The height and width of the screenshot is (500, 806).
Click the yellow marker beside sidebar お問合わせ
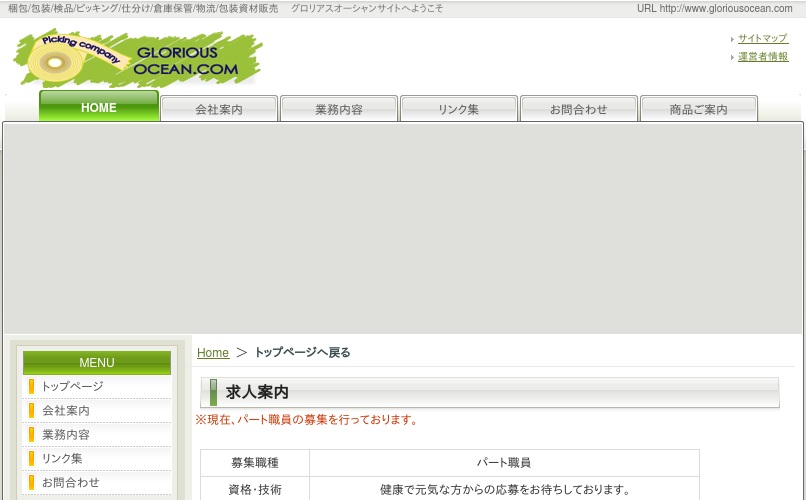(x=31, y=482)
